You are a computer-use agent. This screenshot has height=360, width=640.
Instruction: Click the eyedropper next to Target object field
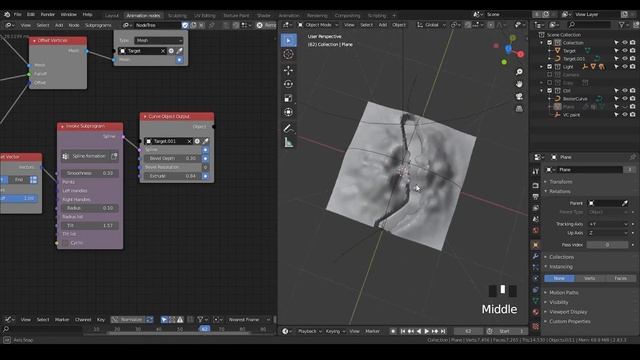(x=179, y=51)
